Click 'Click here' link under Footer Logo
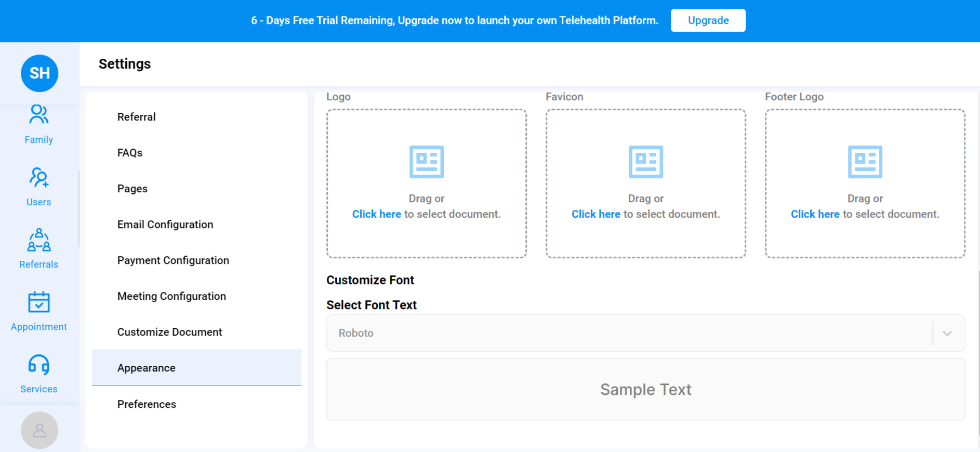980x452 pixels. 815,214
